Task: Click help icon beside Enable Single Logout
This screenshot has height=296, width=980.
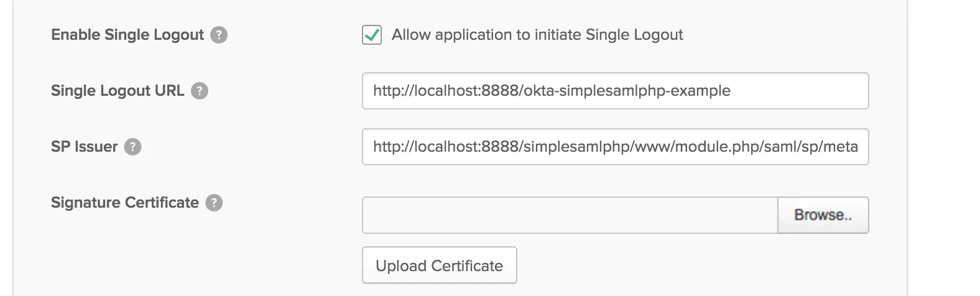Action: 219,35
